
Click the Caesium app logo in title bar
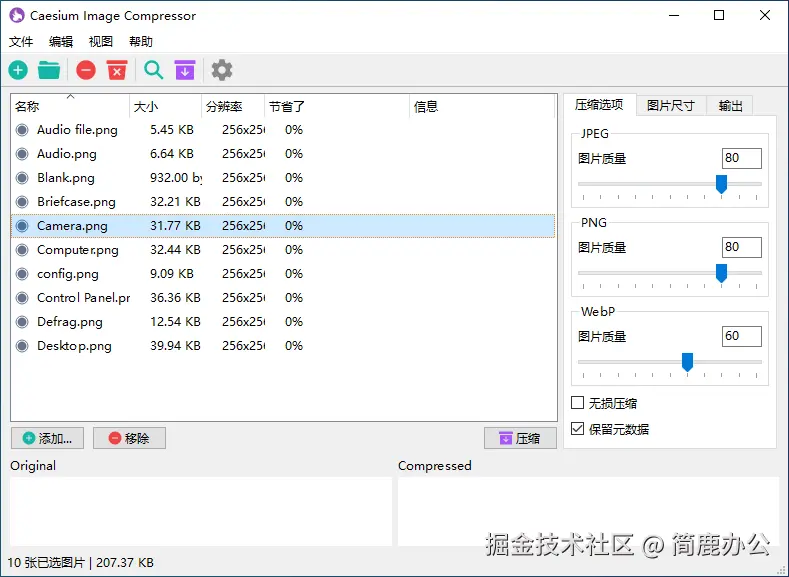17,15
